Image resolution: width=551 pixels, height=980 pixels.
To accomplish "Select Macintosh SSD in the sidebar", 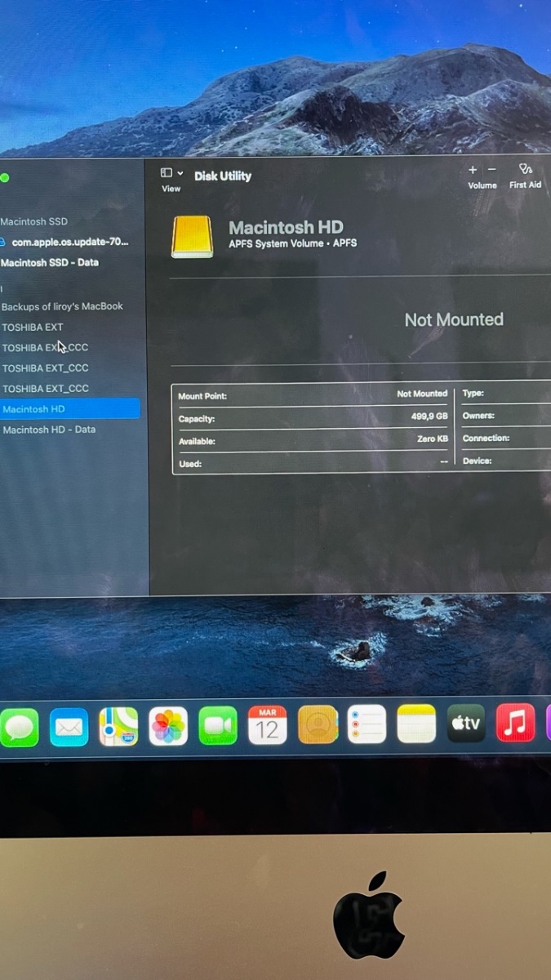I will coord(34,221).
